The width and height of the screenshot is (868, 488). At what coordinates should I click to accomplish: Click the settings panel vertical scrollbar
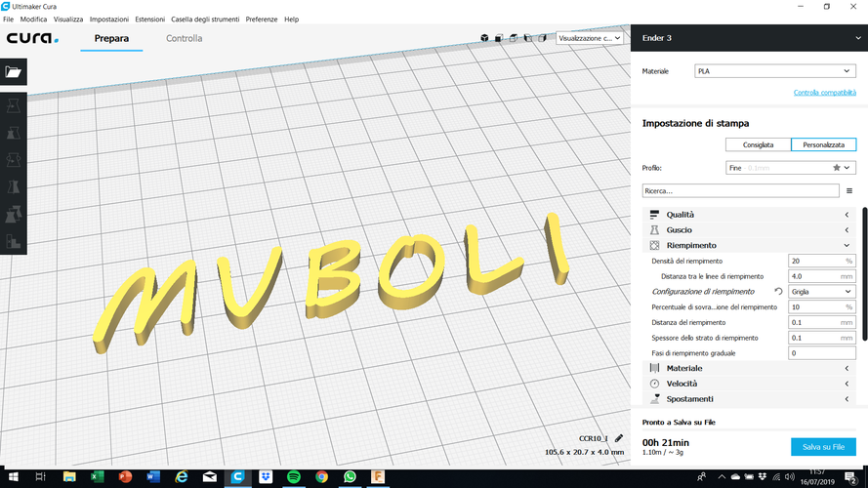(864, 274)
